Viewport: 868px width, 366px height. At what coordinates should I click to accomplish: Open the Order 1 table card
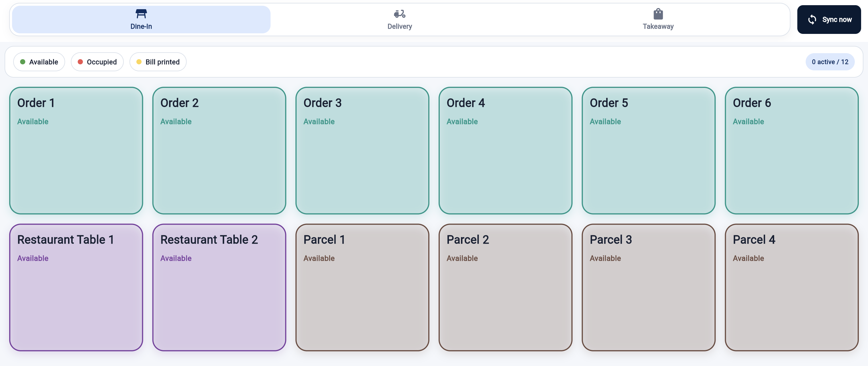76,151
